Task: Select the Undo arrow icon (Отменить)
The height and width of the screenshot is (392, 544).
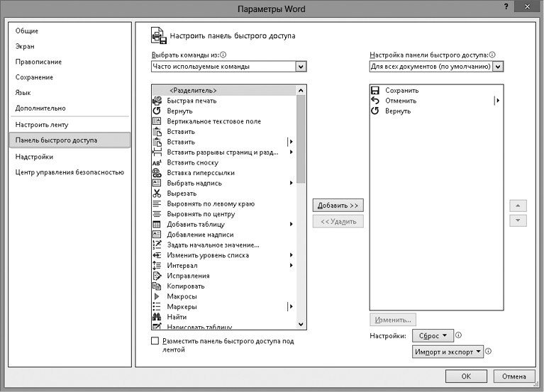Action: [375, 101]
